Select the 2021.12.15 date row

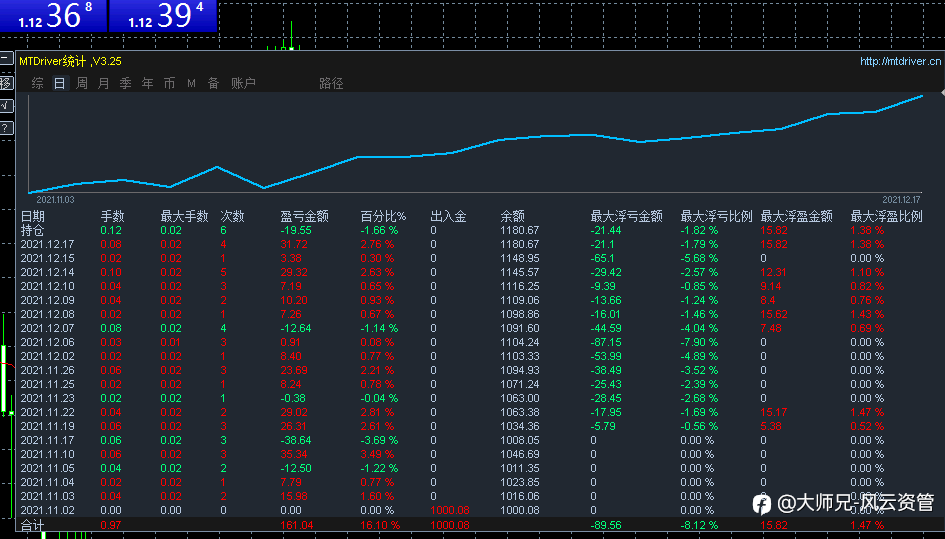point(48,258)
